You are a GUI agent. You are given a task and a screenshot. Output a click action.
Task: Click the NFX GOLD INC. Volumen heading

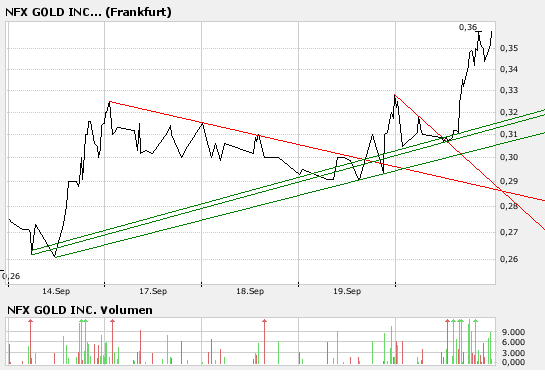(x=80, y=310)
